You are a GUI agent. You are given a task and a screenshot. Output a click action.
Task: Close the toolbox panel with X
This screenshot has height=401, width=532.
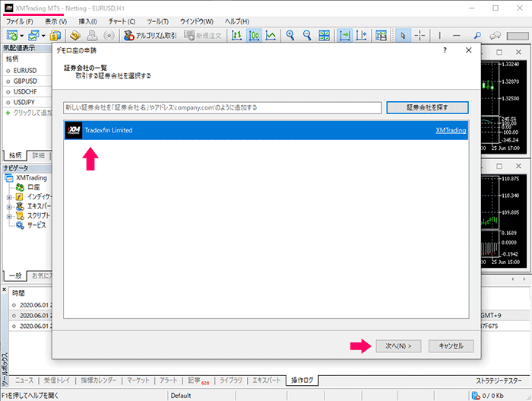[5, 290]
